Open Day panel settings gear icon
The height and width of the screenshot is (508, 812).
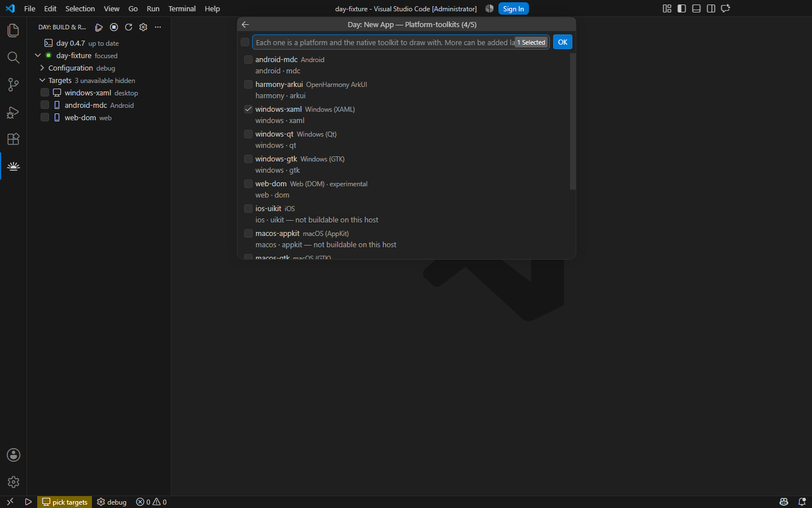coord(143,27)
